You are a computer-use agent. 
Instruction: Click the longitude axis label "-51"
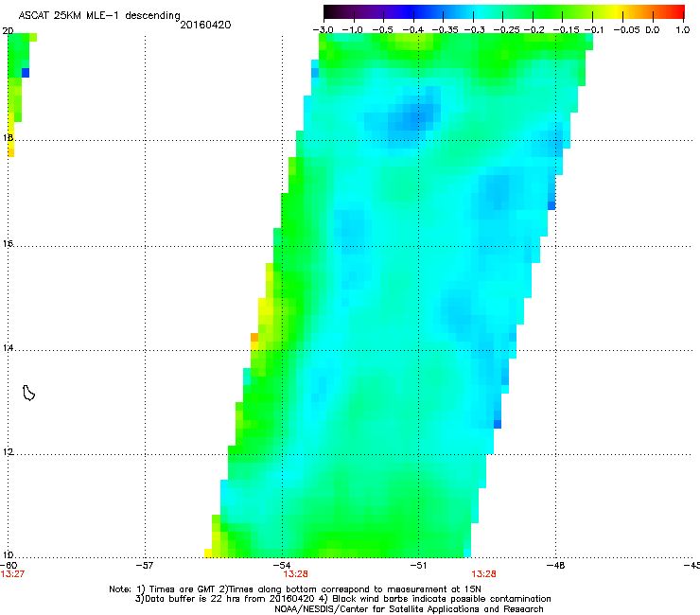click(x=418, y=565)
